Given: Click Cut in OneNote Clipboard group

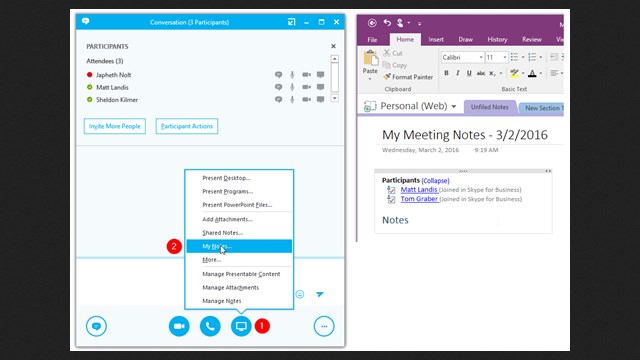Looking at the screenshot, I should point(393,53).
